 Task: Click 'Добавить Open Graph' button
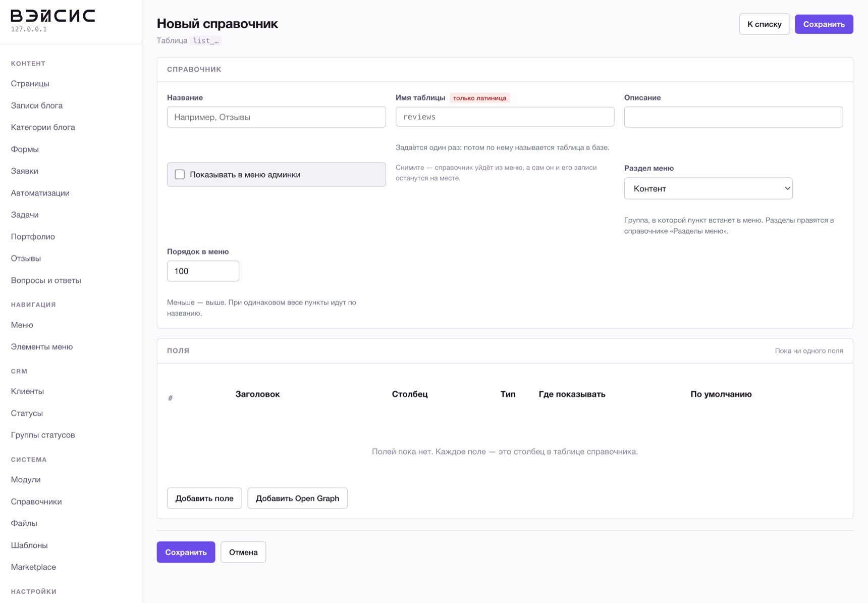(x=297, y=498)
